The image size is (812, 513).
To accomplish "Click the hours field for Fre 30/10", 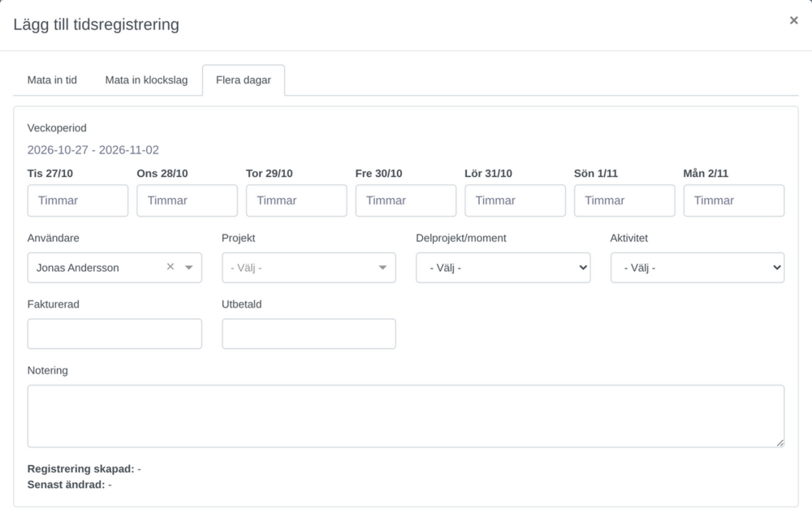I will pos(405,200).
